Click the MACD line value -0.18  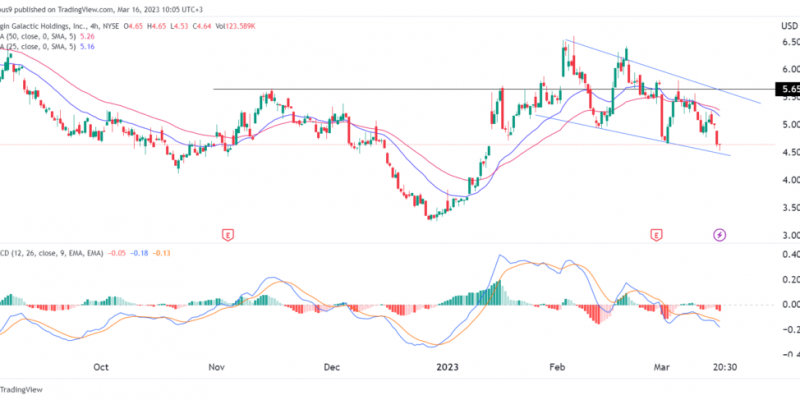(139, 253)
